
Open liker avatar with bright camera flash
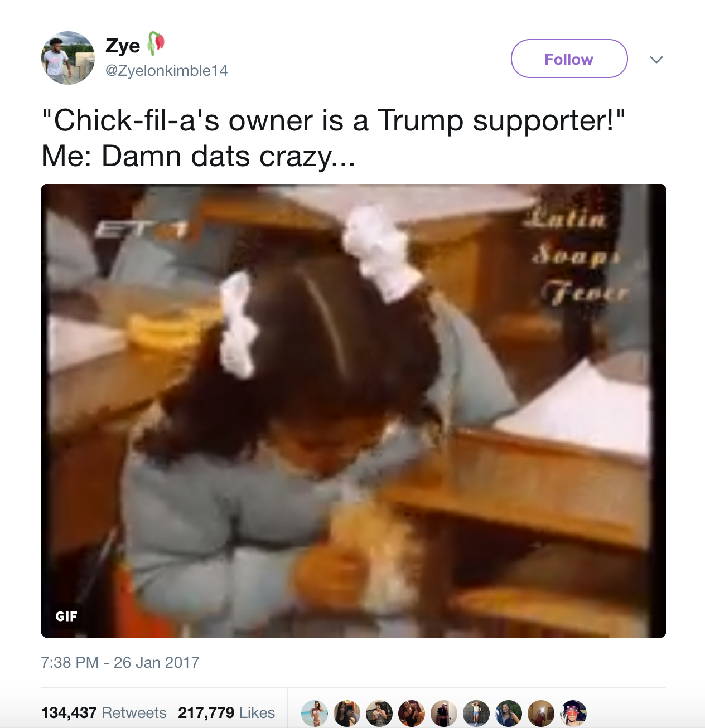[x=541, y=714]
